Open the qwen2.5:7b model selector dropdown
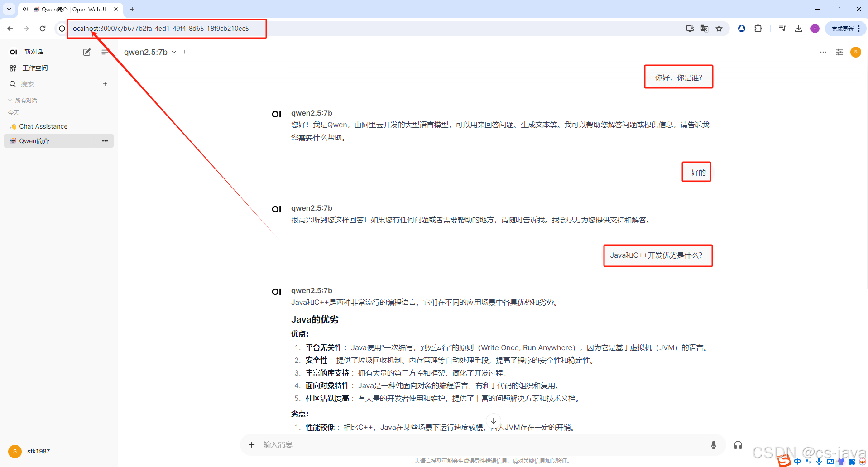The height and width of the screenshot is (467, 868). 150,52
